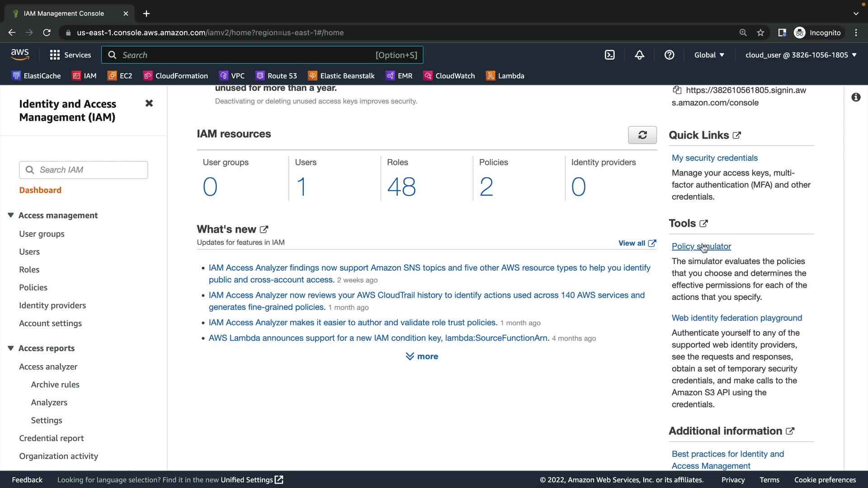Click the AWS logo home icon

coord(20,55)
